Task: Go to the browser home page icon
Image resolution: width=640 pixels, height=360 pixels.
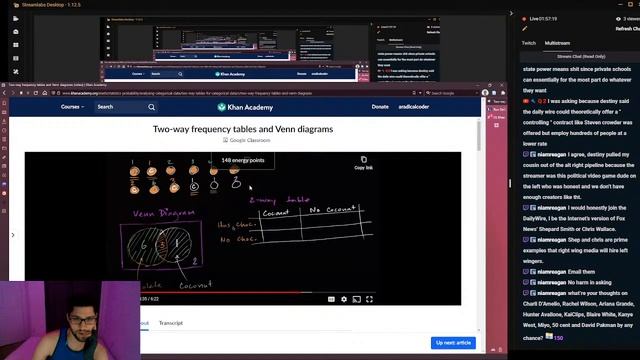Action: coord(44,93)
